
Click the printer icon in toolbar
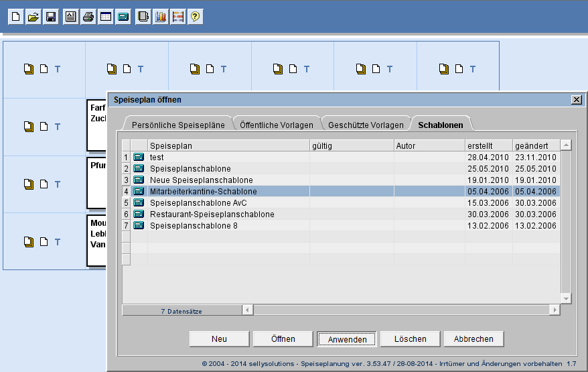pyautogui.click(x=88, y=17)
